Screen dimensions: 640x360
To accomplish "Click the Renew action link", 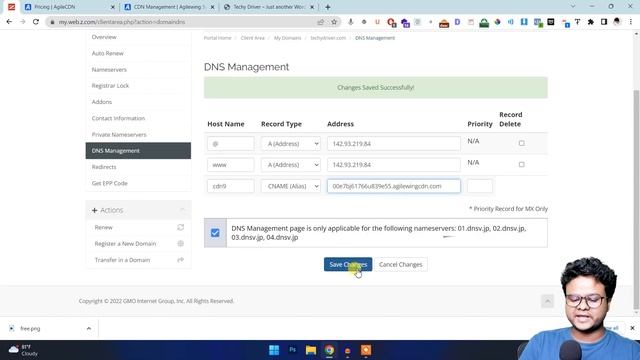I will [x=104, y=227].
